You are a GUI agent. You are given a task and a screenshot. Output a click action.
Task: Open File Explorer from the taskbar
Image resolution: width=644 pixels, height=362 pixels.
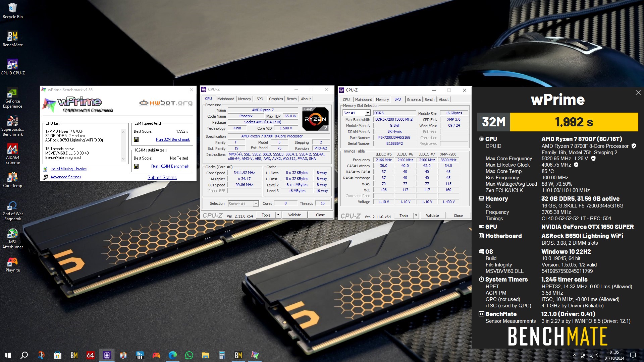pos(206,355)
